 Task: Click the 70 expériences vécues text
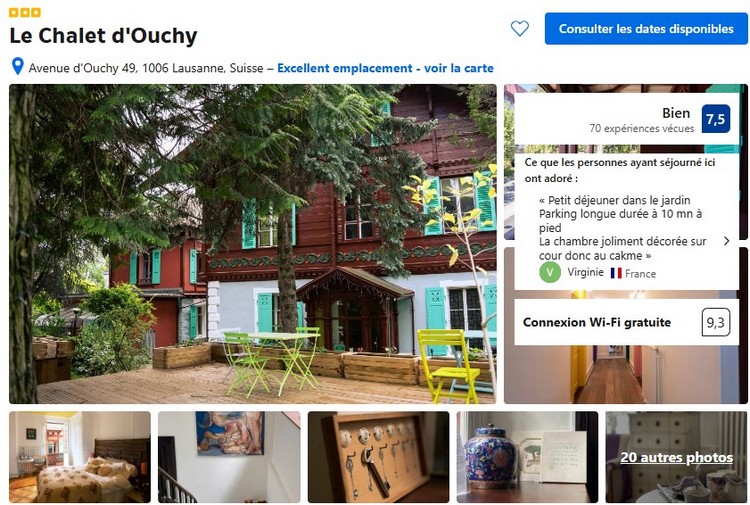(x=641, y=129)
